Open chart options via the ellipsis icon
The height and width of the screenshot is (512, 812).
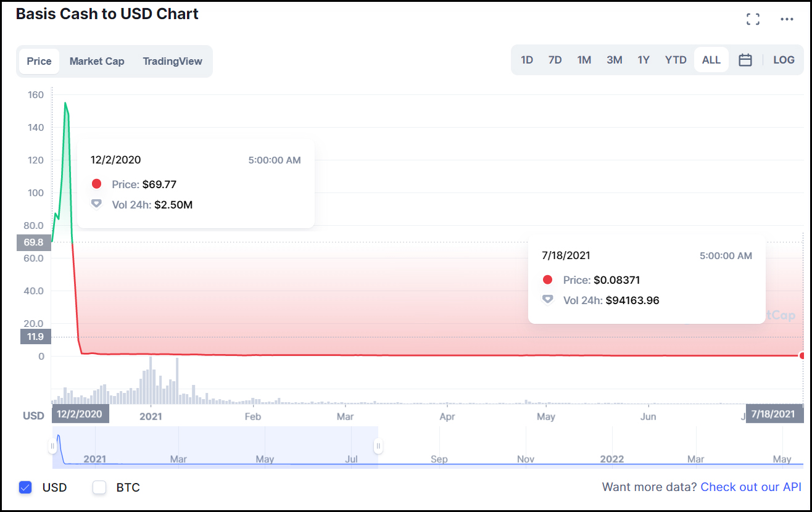(x=787, y=19)
